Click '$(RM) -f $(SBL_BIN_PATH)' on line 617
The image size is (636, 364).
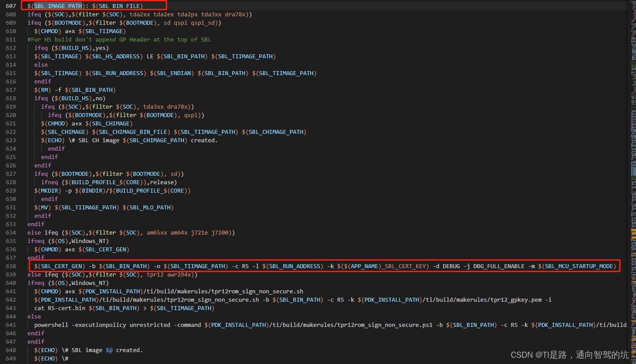(75, 90)
